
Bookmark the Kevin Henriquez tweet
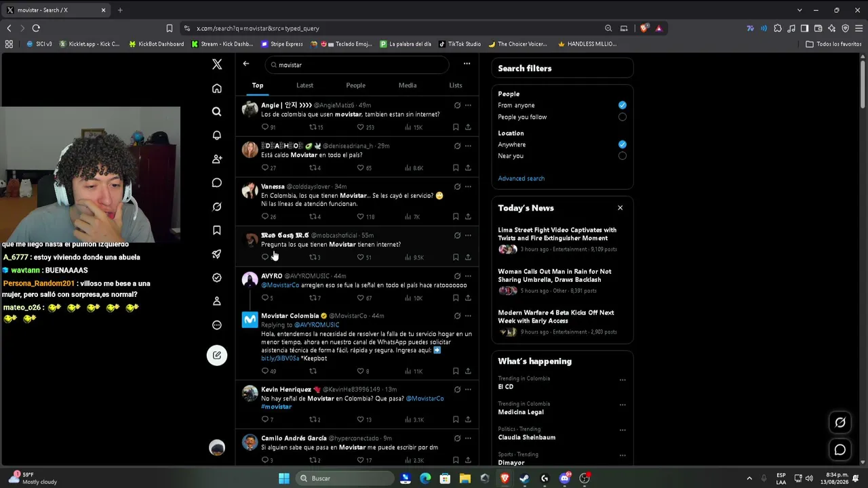click(456, 420)
